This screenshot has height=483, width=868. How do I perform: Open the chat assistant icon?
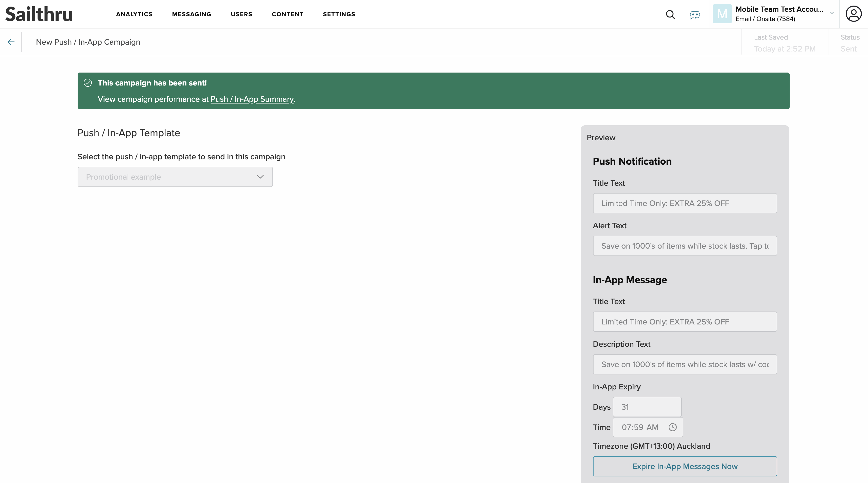coord(695,14)
